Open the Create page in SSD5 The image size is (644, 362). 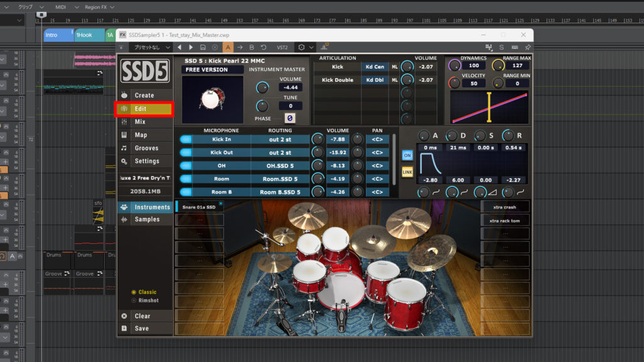[x=144, y=96]
